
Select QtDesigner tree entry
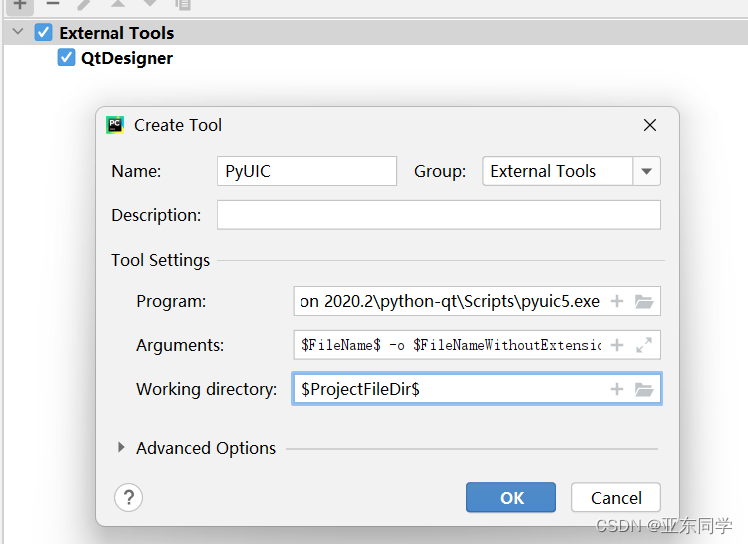click(126, 58)
